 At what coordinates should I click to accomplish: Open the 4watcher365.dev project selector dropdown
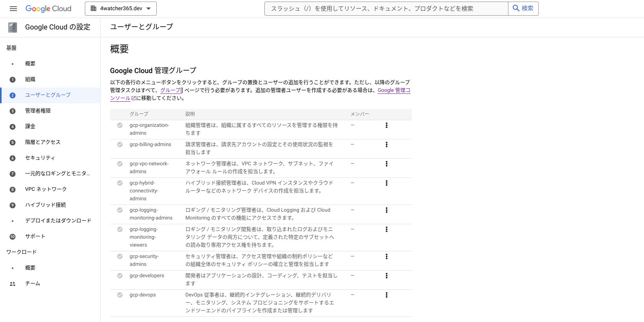point(121,9)
